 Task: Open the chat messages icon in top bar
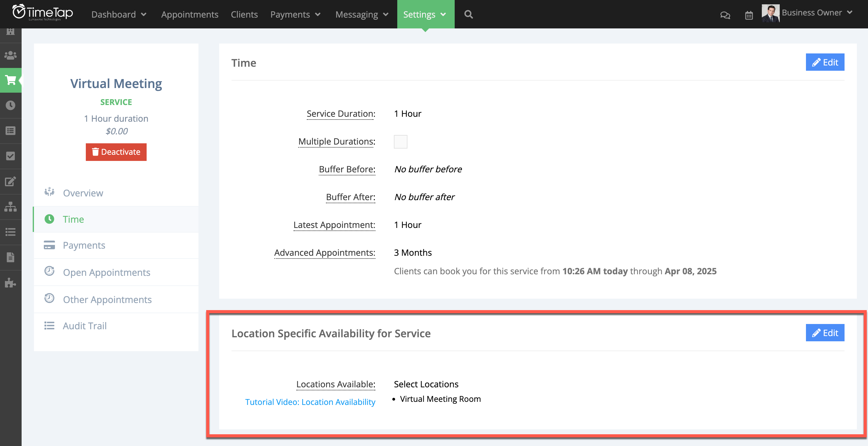tap(725, 15)
